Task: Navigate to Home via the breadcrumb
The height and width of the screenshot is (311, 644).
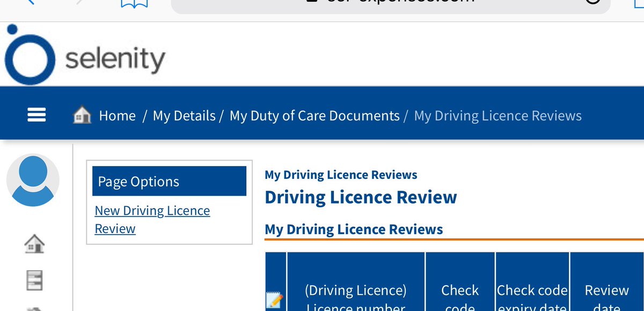Action: coord(117,115)
